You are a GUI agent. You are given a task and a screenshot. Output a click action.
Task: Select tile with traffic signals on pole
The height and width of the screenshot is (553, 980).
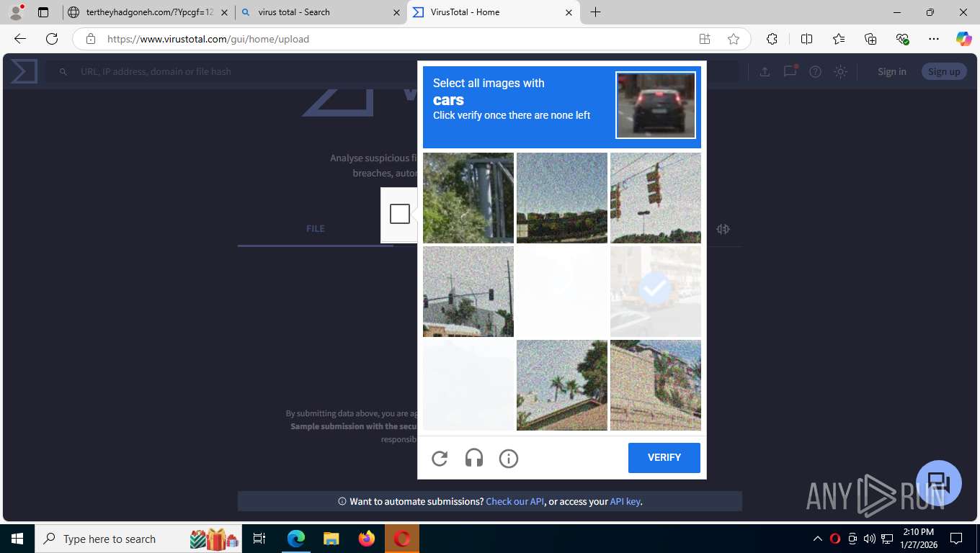468,292
